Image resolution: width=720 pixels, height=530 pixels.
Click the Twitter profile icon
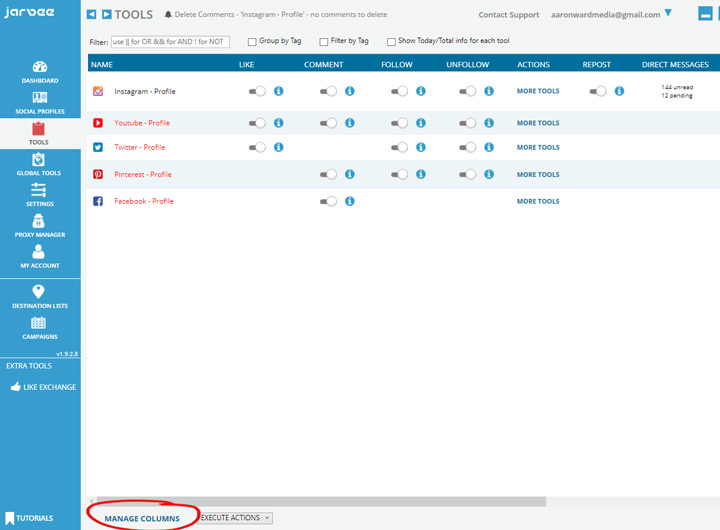98,147
